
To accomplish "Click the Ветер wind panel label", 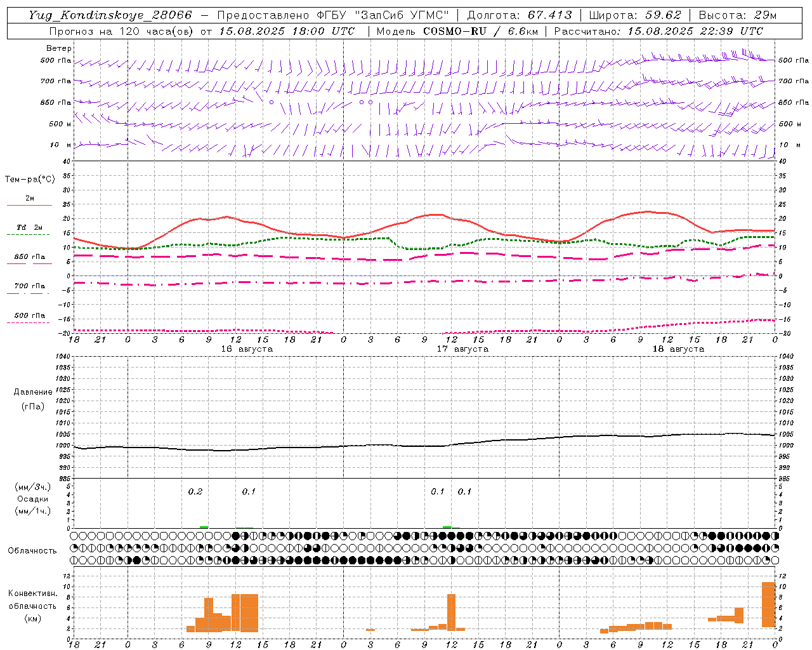I will coord(59,48).
